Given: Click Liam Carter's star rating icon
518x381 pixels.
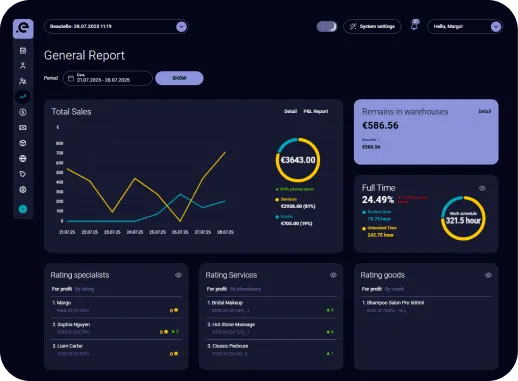Looking at the screenshot, I should (x=176, y=353).
